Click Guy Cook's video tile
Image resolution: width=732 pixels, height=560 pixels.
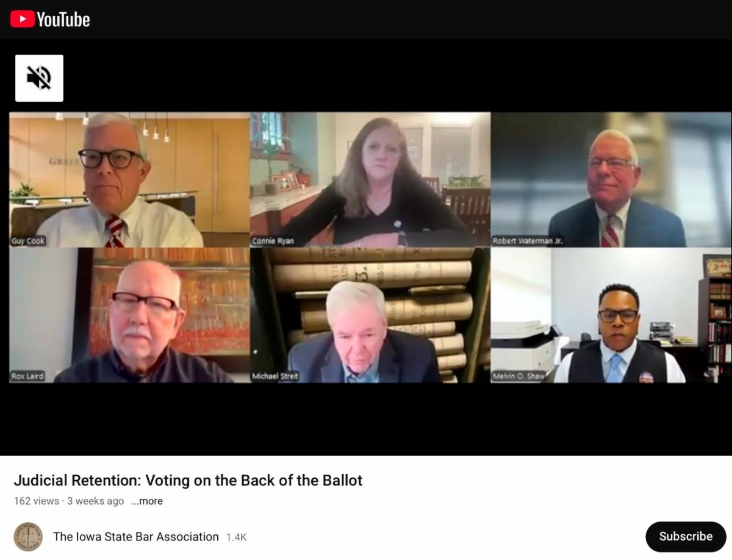129,179
